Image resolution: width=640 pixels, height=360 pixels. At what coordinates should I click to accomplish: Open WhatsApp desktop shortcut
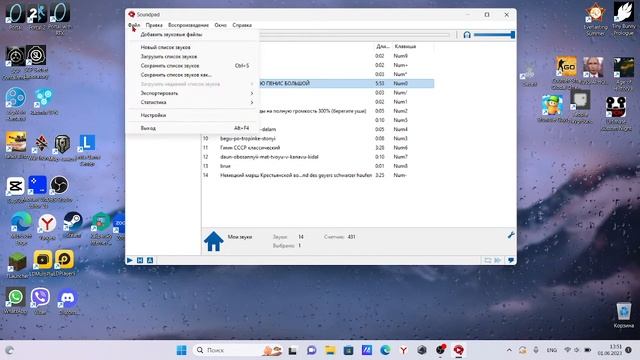(16, 300)
